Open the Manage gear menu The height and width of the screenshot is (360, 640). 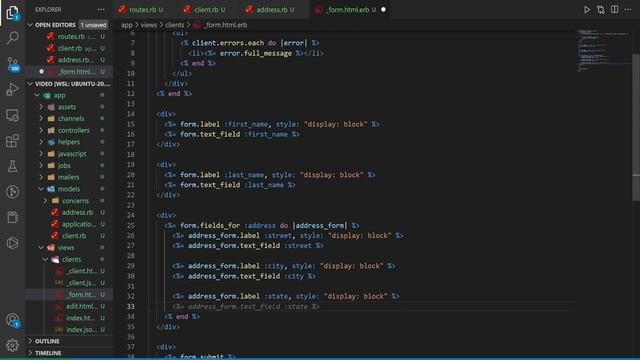pyautogui.click(x=12, y=345)
